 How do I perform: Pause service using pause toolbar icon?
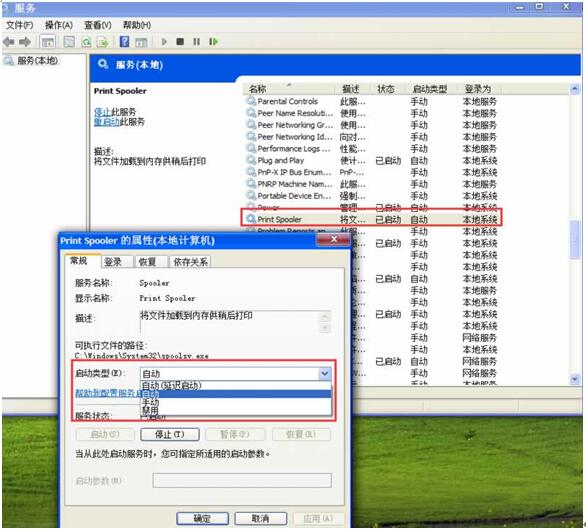coord(196,41)
